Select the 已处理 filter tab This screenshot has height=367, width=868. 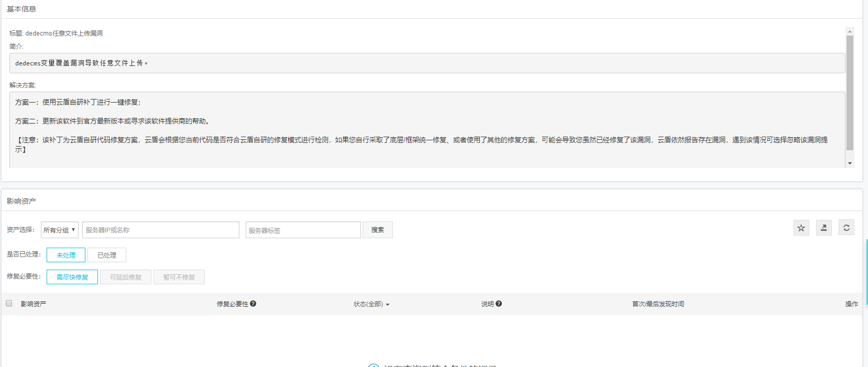tap(107, 255)
